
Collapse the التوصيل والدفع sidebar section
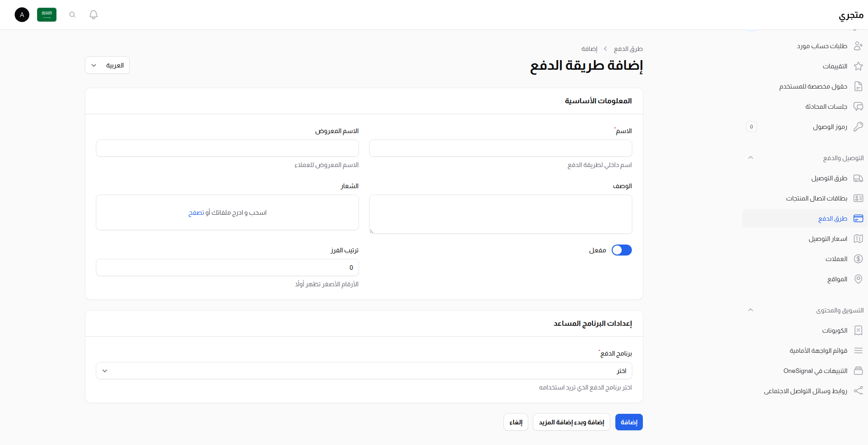(751, 157)
